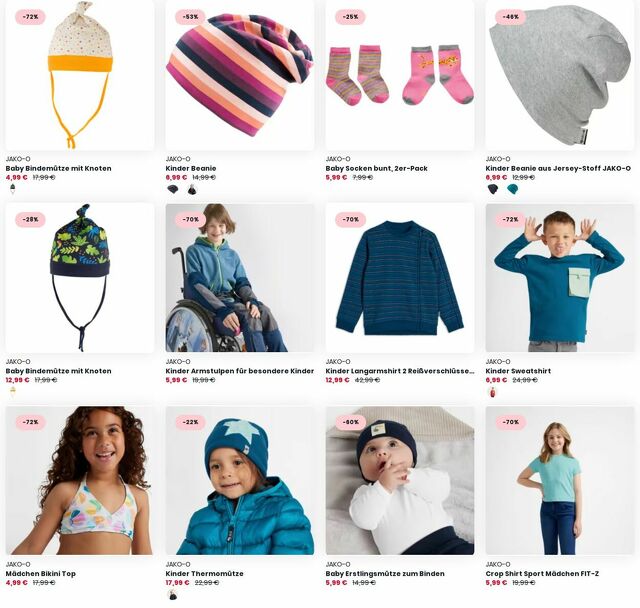
Task: Open Crop Shirt Sport Mädchen FIT-Z link
Action: (542, 573)
